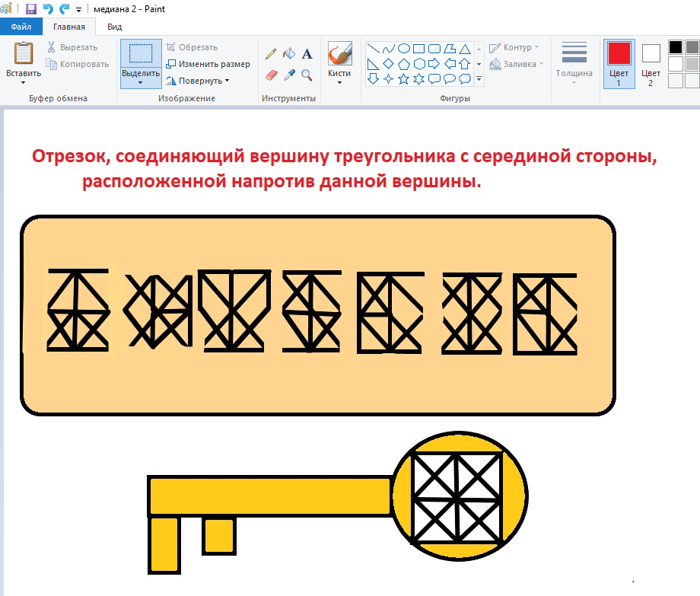
Task: Click the Redo arrow icon
Action: pyautogui.click(x=64, y=9)
